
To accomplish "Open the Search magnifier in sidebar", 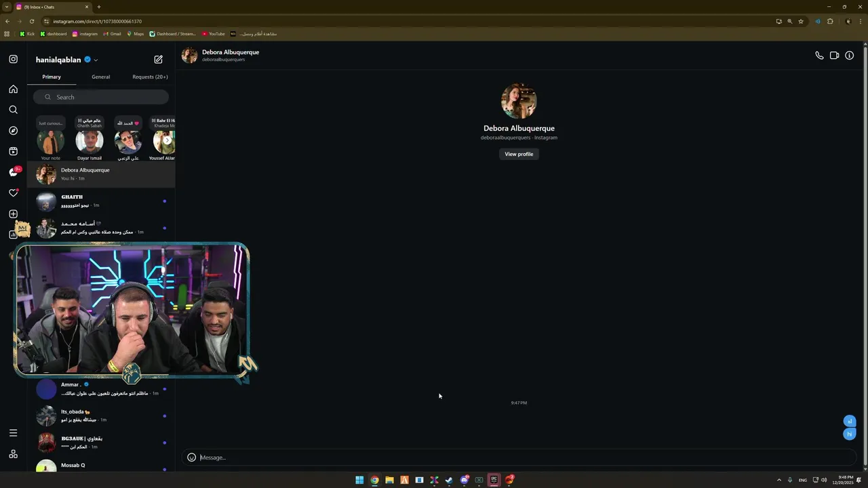I will click(x=13, y=110).
